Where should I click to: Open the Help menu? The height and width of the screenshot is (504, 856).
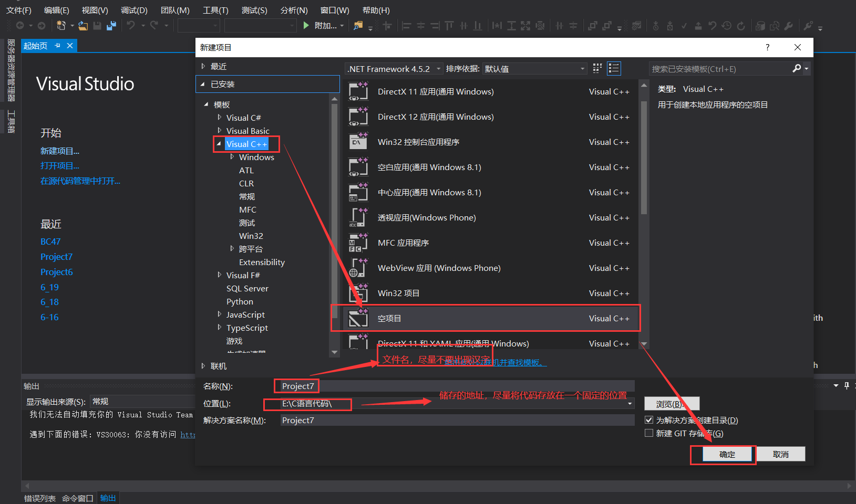tap(376, 10)
